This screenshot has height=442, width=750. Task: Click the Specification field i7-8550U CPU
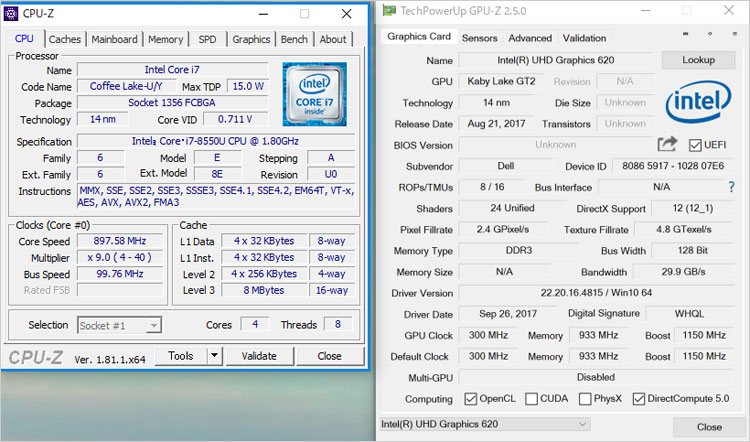tap(216, 141)
